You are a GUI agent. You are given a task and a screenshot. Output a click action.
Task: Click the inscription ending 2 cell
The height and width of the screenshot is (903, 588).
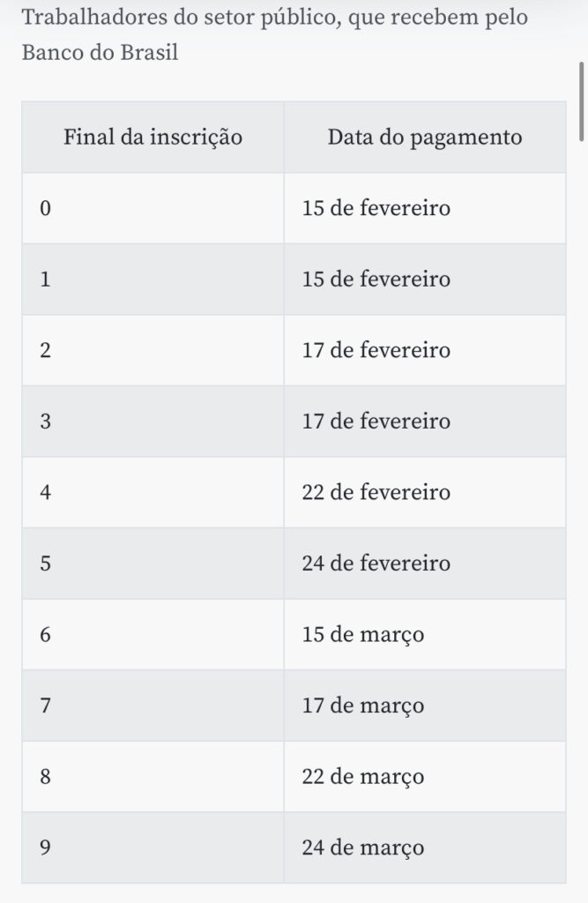[x=153, y=350]
